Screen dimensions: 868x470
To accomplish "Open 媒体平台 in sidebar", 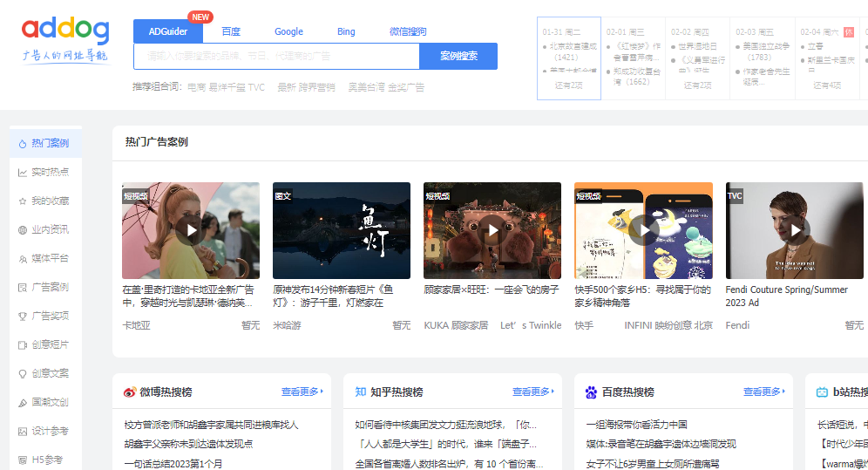I will [x=46, y=258].
